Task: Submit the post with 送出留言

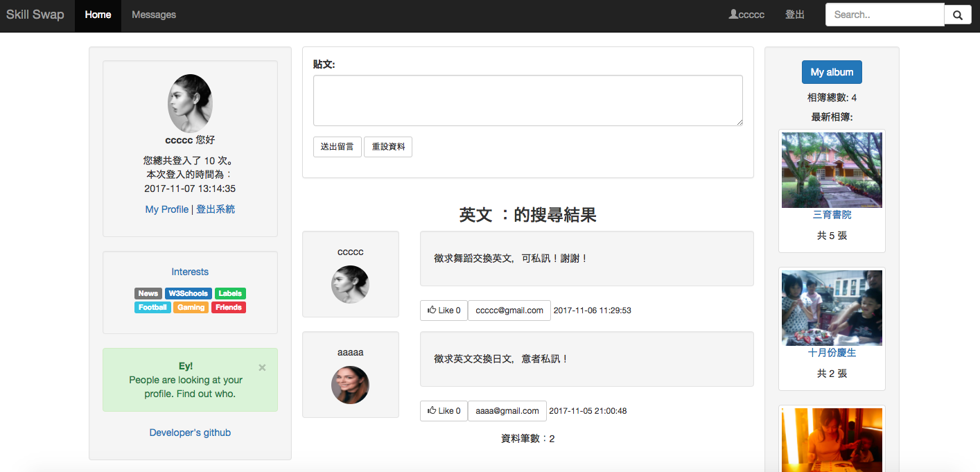Action: coord(338,147)
